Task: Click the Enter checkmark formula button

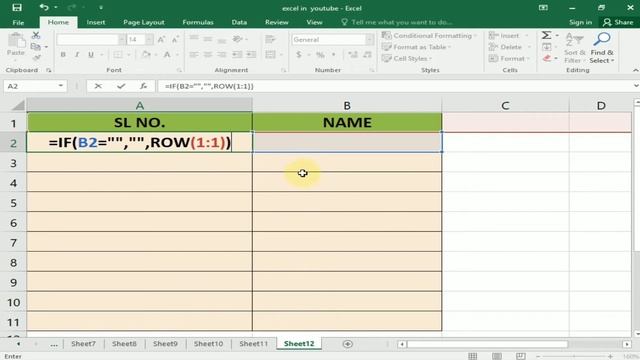Action: coord(121,86)
